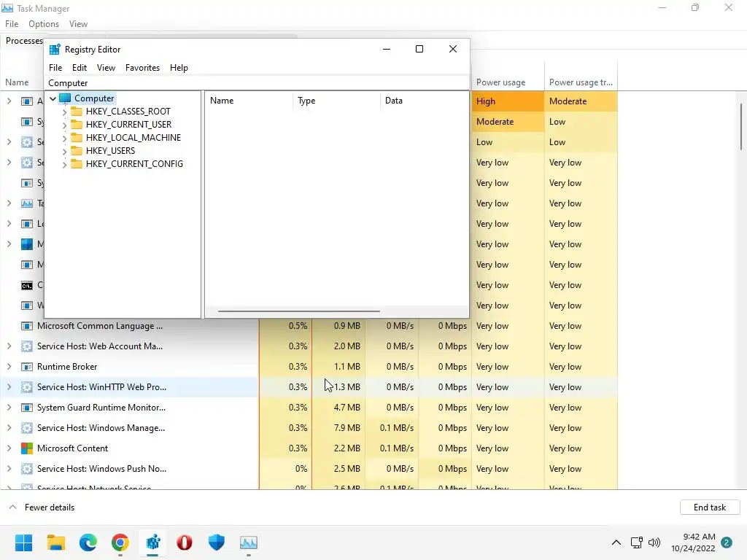
Task: Switch to Processes tab in Task Manager
Action: pyautogui.click(x=24, y=41)
